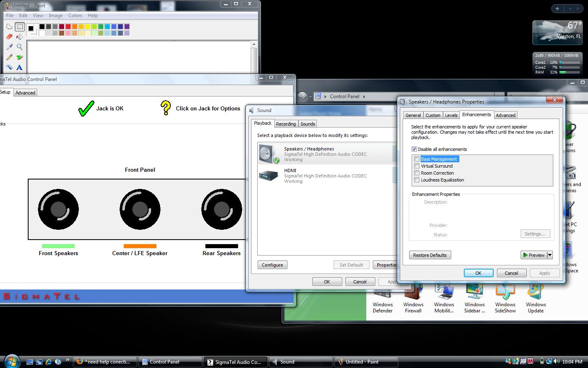Pick the Eraser tool in Paint
Screen dimensions: 588x368
pos(9,37)
